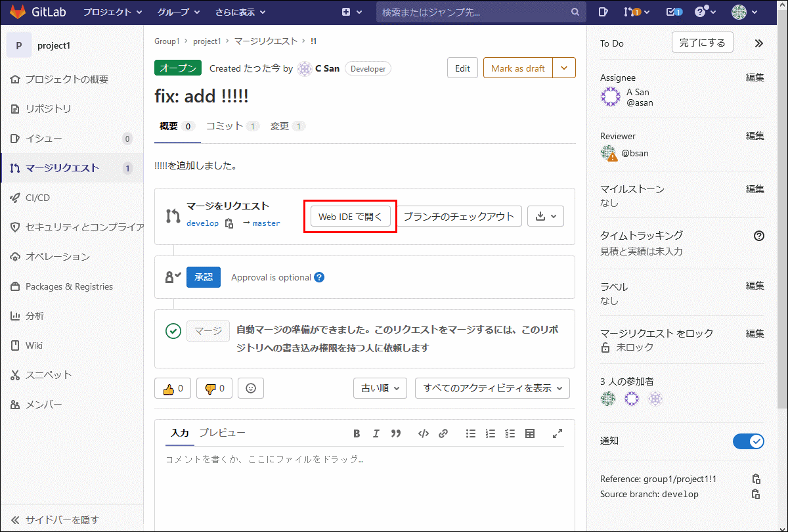The width and height of the screenshot is (788, 532).
Task: Collapse right sidebar with double chevron
Action: (x=758, y=43)
